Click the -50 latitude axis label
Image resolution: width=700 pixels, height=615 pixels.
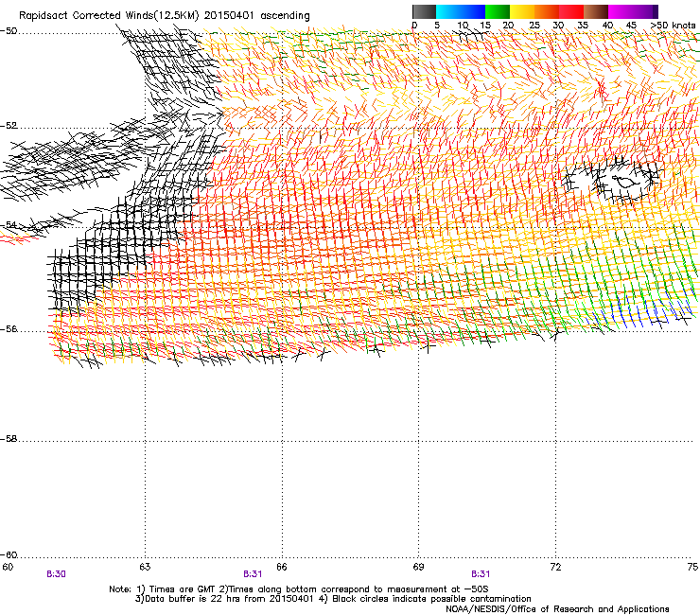point(9,31)
